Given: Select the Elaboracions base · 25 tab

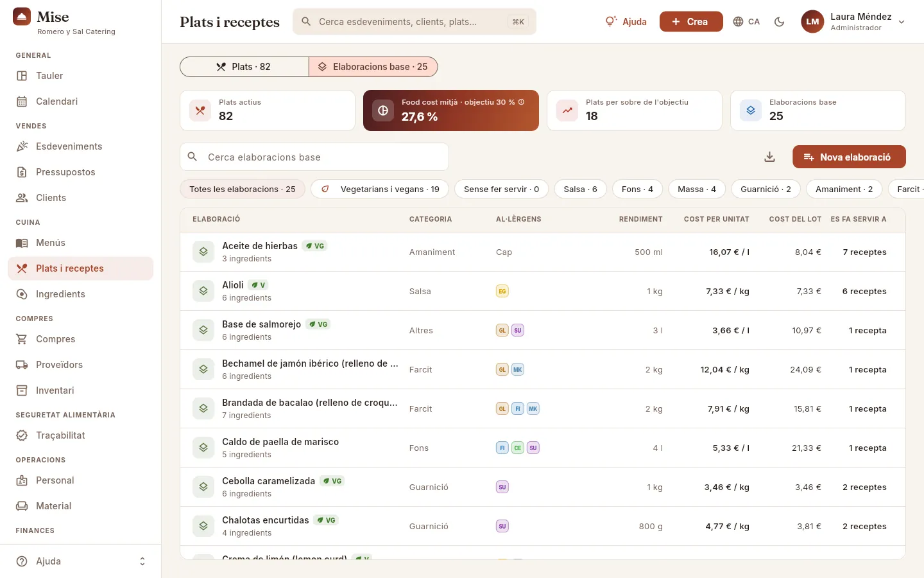Looking at the screenshot, I should [373, 67].
